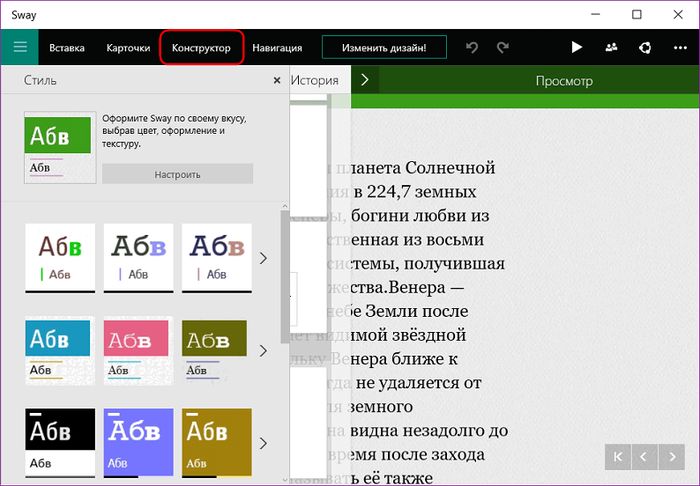Screen dimensions: 700x486
Task: Click the Настроить button
Action: pyautogui.click(x=177, y=174)
